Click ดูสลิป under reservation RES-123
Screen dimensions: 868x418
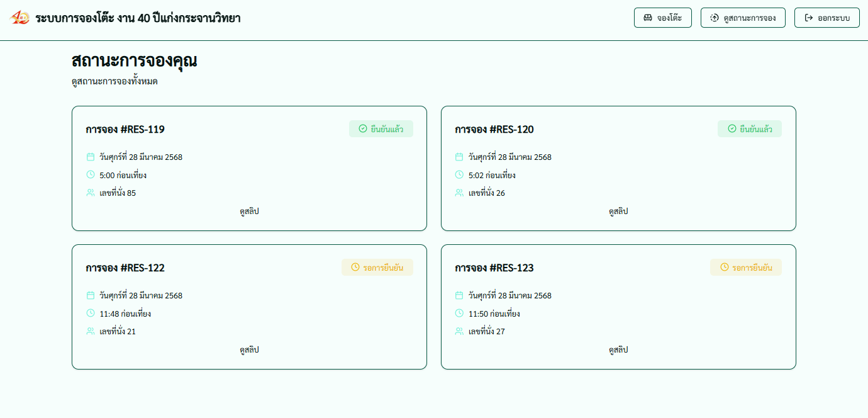(618, 349)
